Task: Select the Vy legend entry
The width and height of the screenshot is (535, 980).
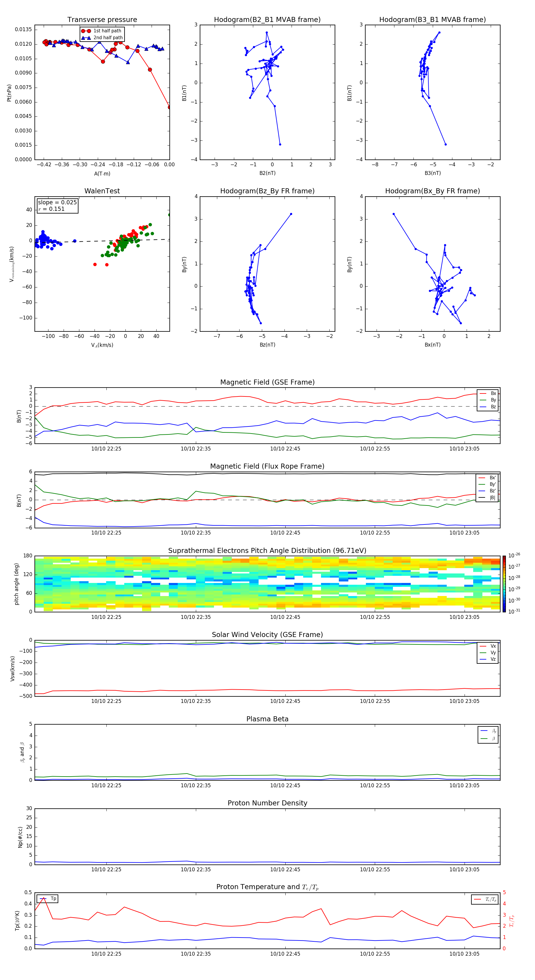Action: (x=488, y=652)
